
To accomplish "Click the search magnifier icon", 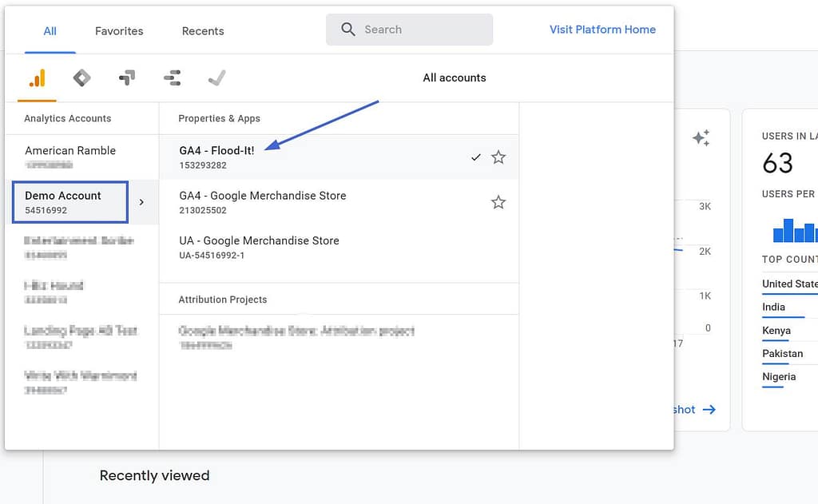I will click(347, 29).
